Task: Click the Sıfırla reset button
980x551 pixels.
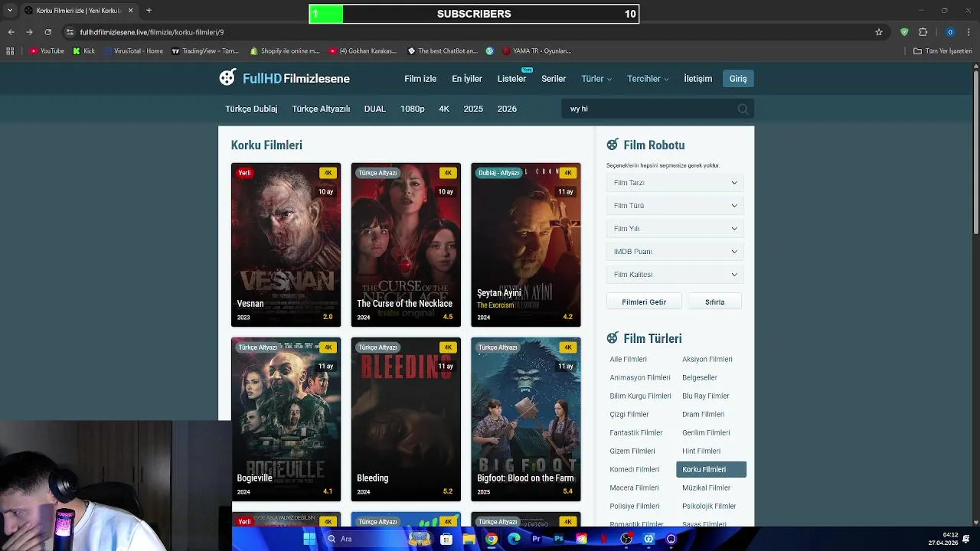Action: pyautogui.click(x=715, y=302)
